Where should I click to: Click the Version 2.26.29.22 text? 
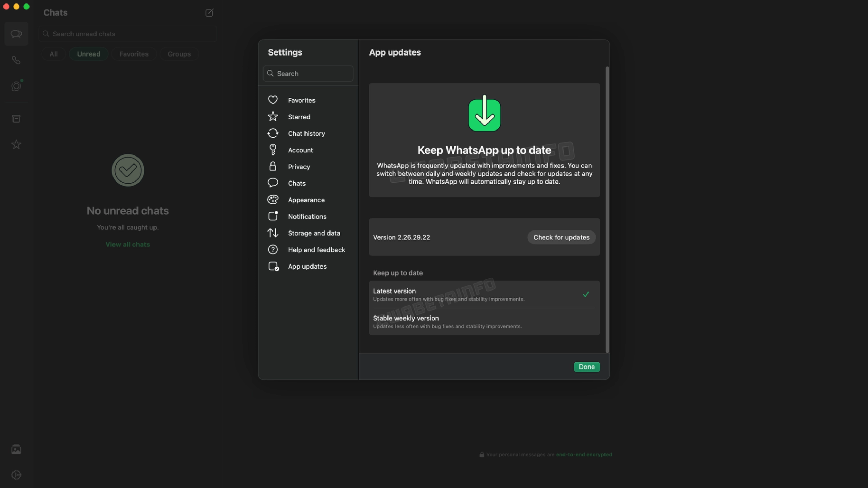401,237
